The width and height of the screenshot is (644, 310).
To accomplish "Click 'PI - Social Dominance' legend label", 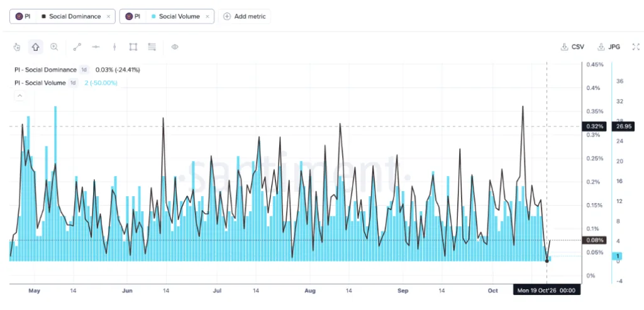I will (x=45, y=70).
